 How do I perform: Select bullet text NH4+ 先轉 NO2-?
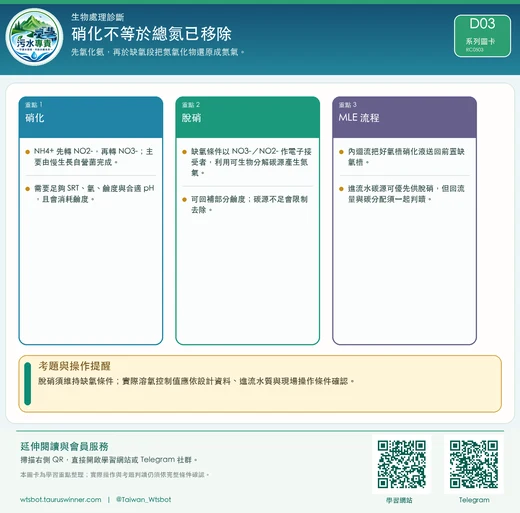point(93,157)
